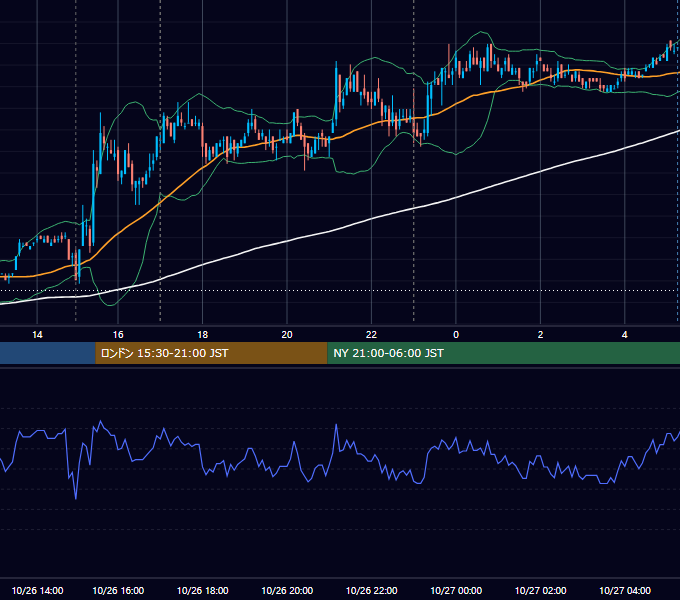Click the 10/27 00:00 time label
This screenshot has width=680, height=600.
coord(456,590)
